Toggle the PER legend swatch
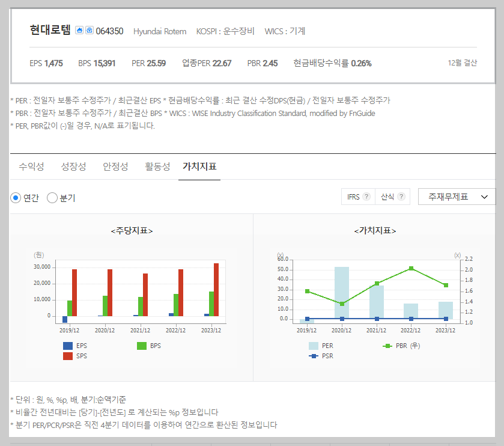 coord(314,346)
